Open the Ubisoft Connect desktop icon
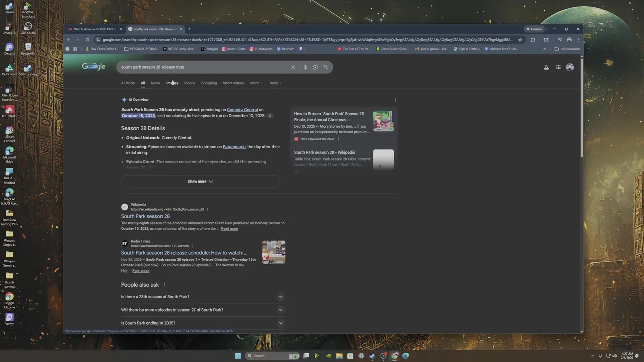Screen dimensions: 644x362 (9, 133)
